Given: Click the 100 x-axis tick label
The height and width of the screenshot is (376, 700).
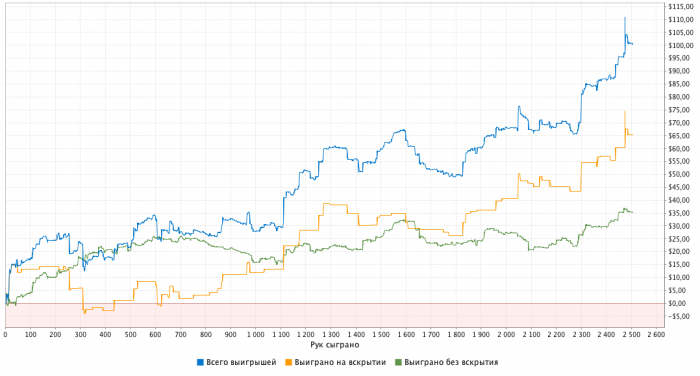Looking at the screenshot, I should click(30, 334).
